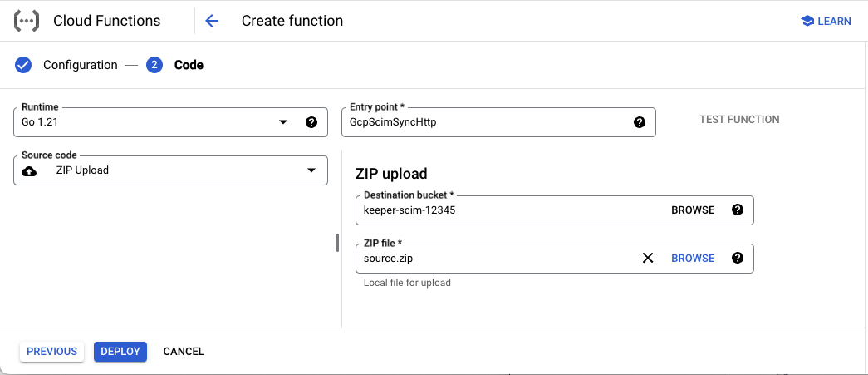Browse for a ZIP file
The image size is (868, 375).
pyautogui.click(x=693, y=258)
